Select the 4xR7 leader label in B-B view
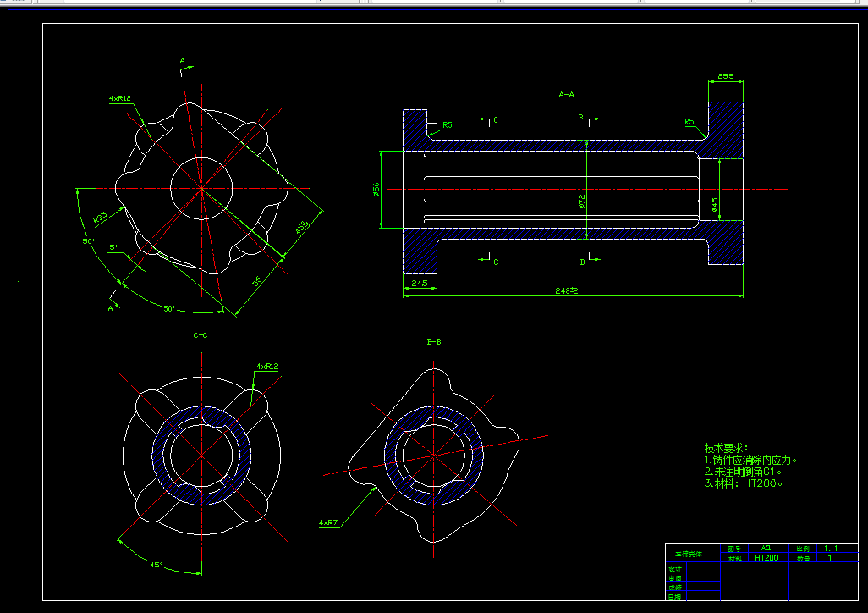 click(327, 522)
